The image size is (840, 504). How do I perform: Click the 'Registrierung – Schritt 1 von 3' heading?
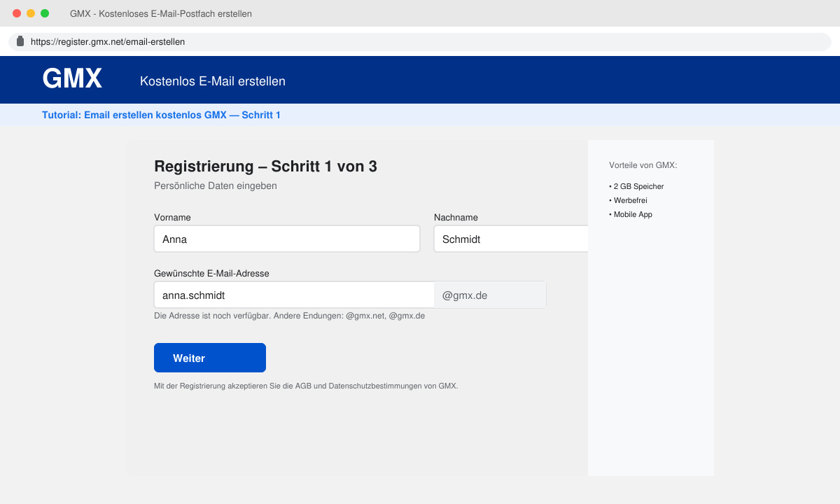coord(265,166)
